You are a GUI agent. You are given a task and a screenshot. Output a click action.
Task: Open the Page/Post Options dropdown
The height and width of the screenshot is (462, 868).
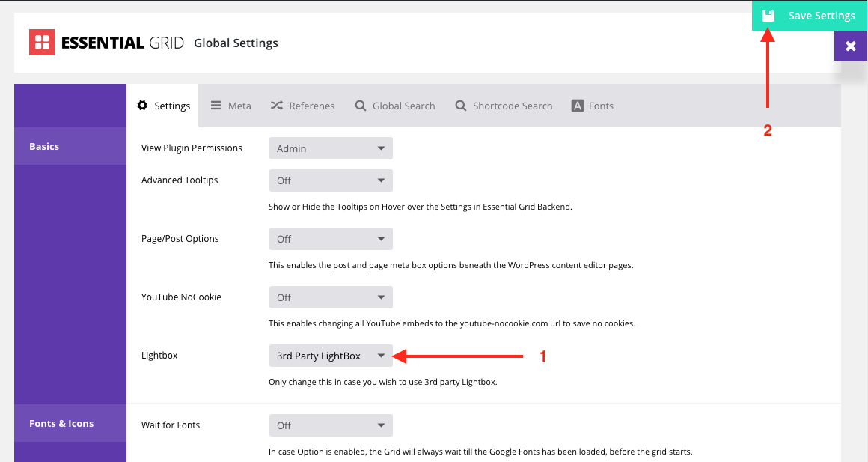coord(331,239)
